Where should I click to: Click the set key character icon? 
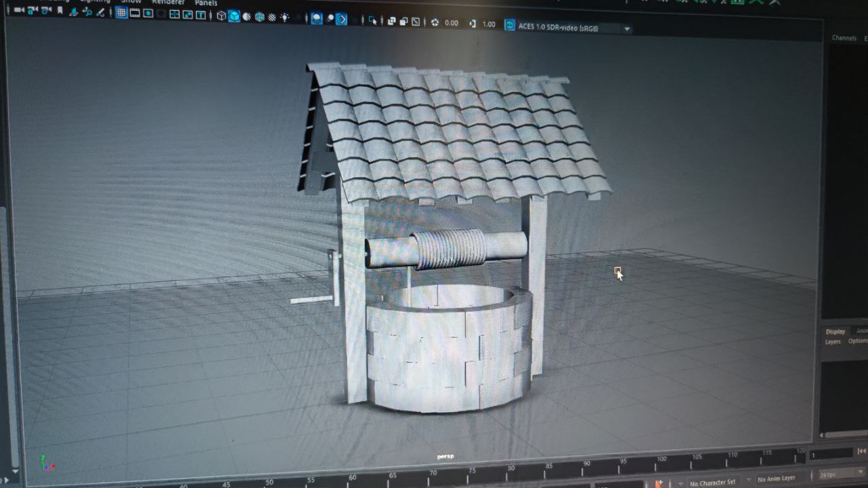[x=658, y=483]
